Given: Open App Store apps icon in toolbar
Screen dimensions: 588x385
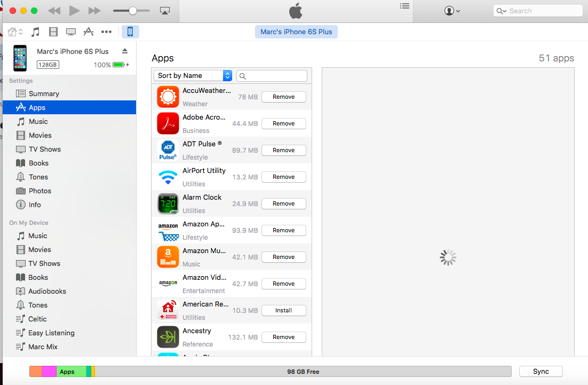Looking at the screenshot, I should (x=89, y=32).
